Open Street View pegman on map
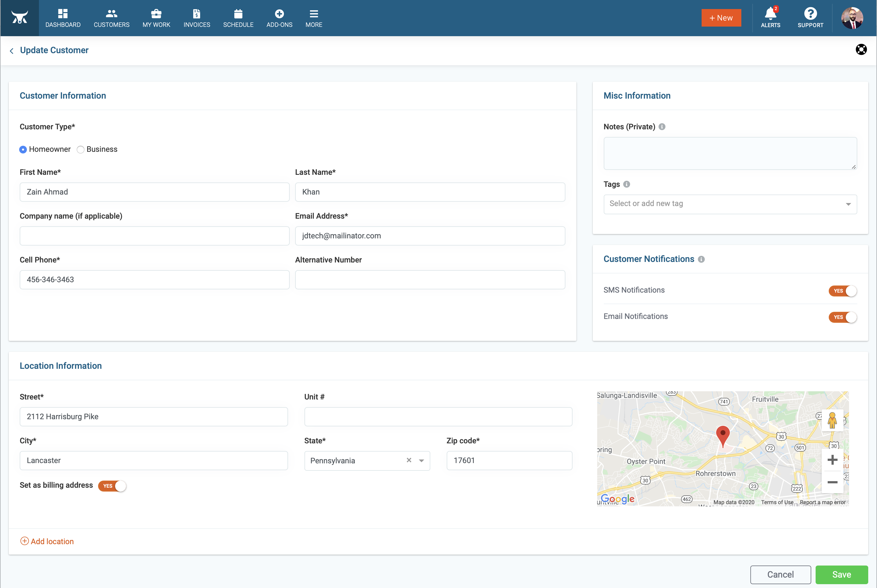The height and width of the screenshot is (588, 877). click(832, 420)
